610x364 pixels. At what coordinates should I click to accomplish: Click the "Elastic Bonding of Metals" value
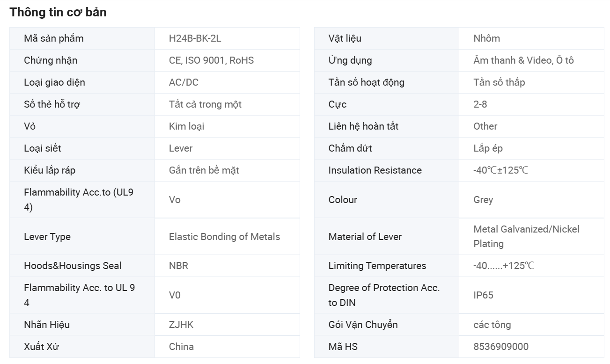[x=224, y=237]
